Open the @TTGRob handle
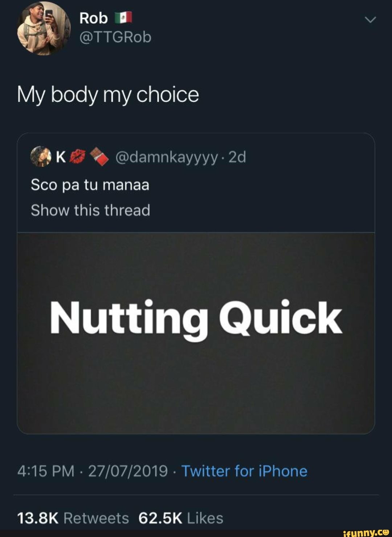The image size is (392, 537). (x=115, y=37)
